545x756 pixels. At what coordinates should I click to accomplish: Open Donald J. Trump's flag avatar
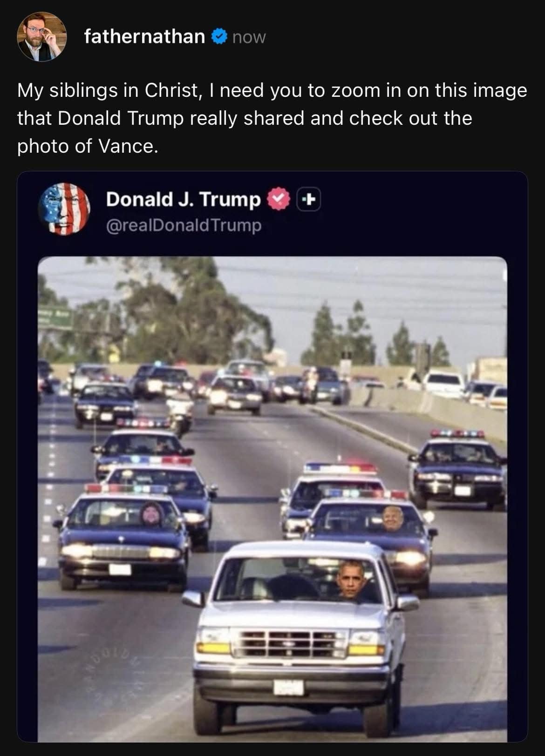[64, 209]
